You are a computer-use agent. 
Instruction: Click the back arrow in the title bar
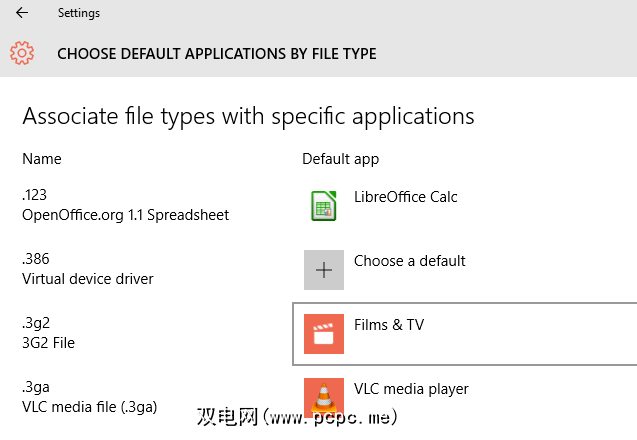(22, 14)
